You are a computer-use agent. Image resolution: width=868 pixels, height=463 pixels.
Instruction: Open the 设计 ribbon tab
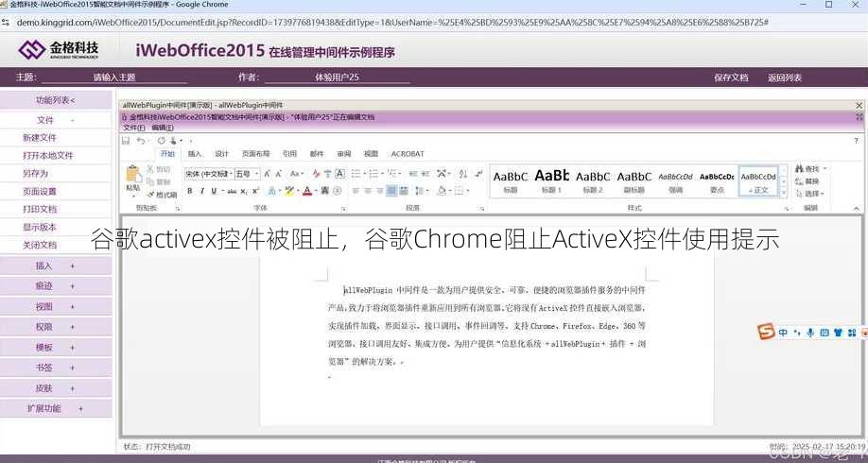click(222, 154)
